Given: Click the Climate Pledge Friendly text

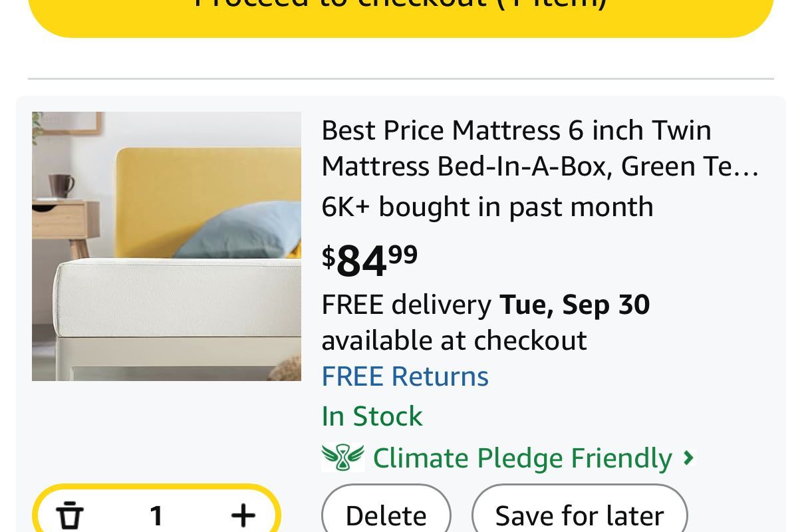Looking at the screenshot, I should [522, 458].
